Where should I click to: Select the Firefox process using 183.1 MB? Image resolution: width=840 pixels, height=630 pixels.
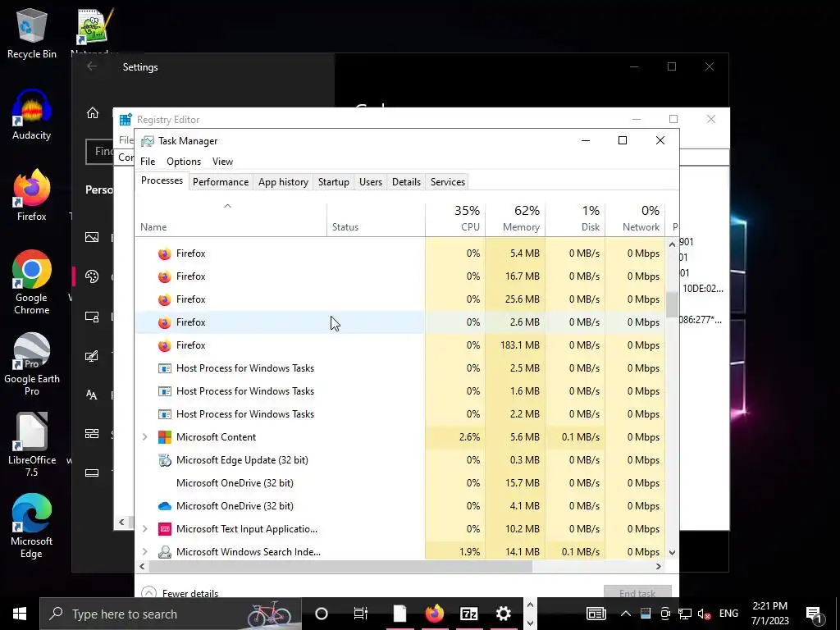400,345
